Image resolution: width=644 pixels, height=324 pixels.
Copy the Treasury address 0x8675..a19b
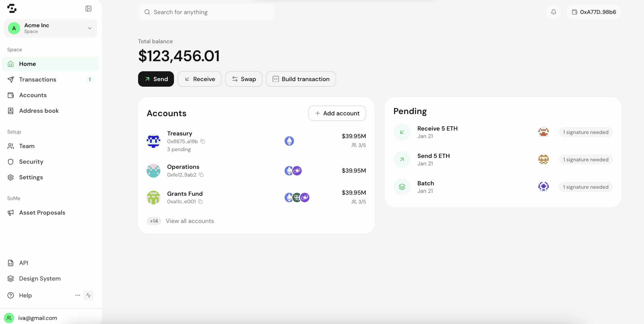[x=203, y=142]
